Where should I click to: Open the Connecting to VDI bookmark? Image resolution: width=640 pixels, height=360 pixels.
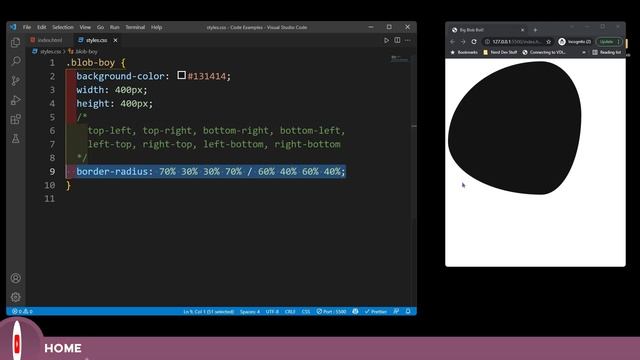tap(544, 52)
